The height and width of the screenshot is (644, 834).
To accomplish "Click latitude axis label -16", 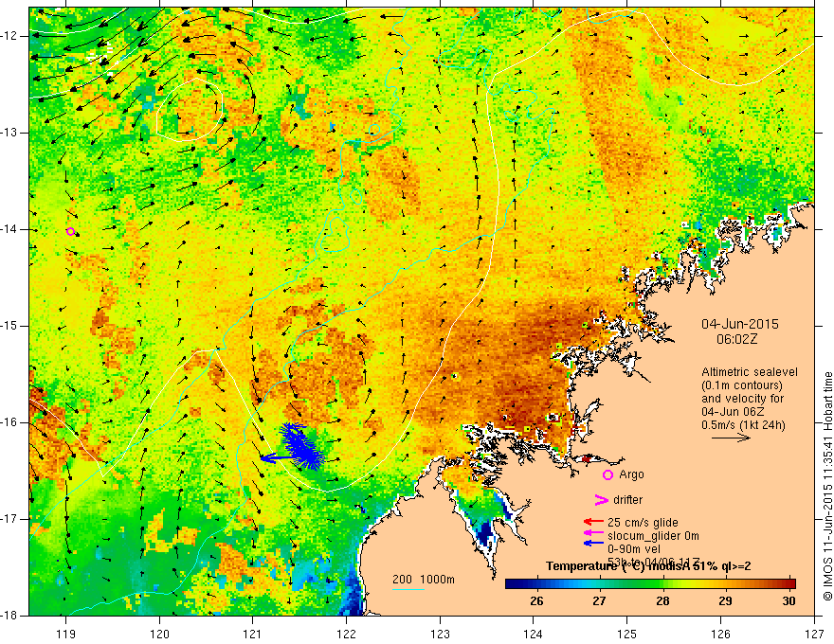I will 9,422.
